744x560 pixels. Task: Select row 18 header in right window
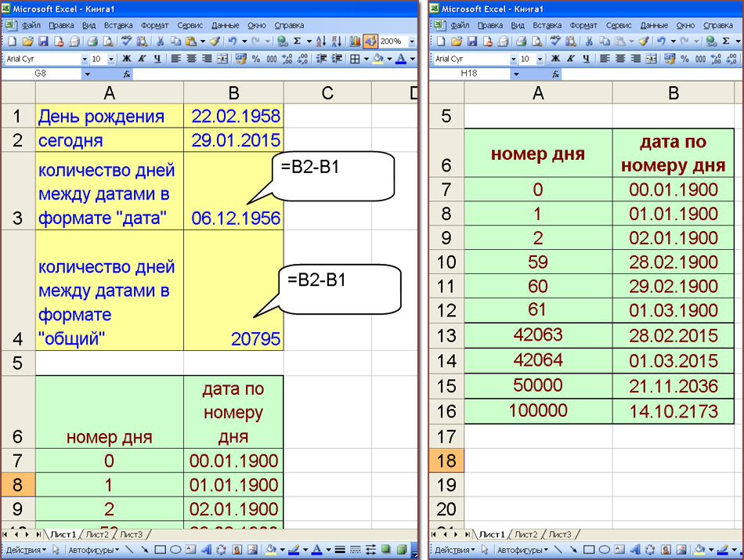(x=446, y=461)
